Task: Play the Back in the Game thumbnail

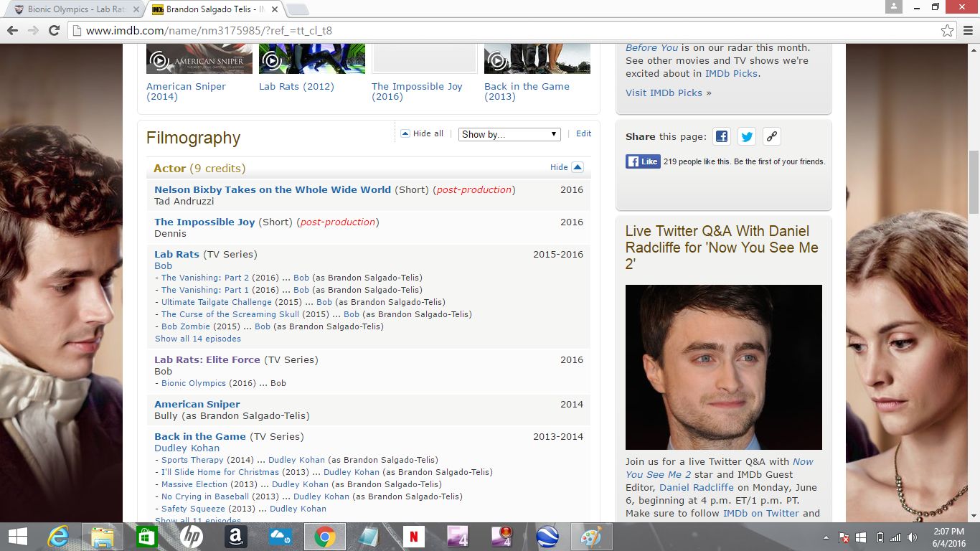Action: 497,62
